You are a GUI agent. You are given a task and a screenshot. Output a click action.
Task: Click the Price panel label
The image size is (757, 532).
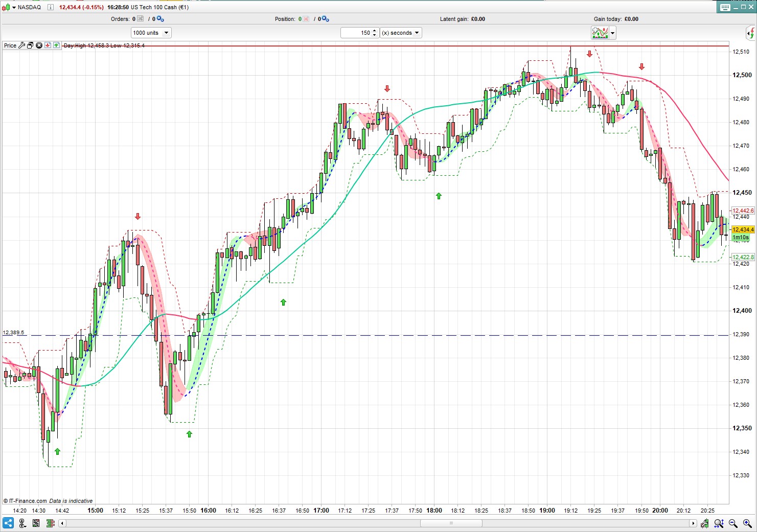[10, 45]
